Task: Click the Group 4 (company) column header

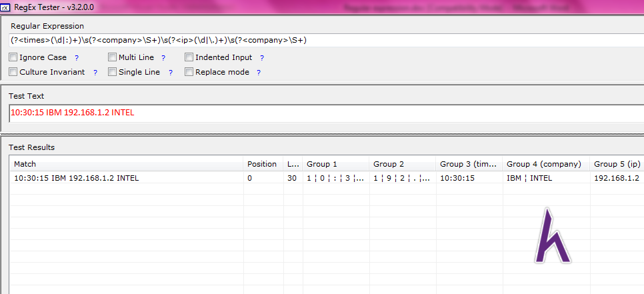Action: tap(546, 164)
